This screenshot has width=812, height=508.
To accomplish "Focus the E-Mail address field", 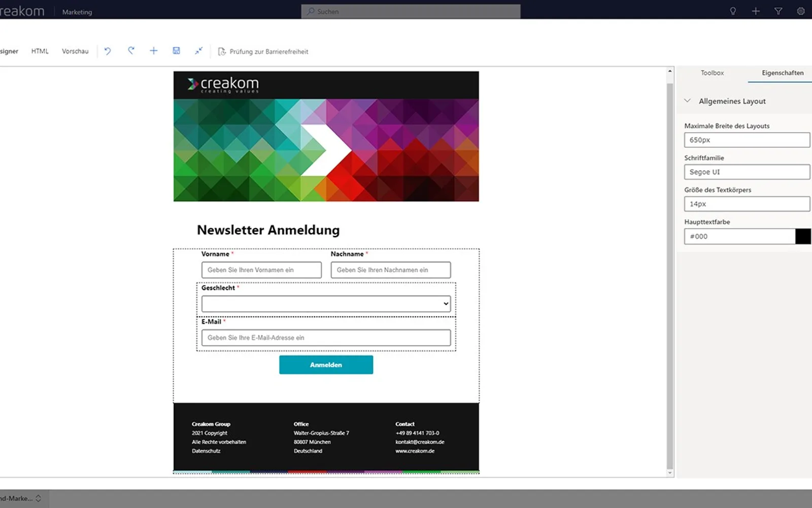I will 326,338.
